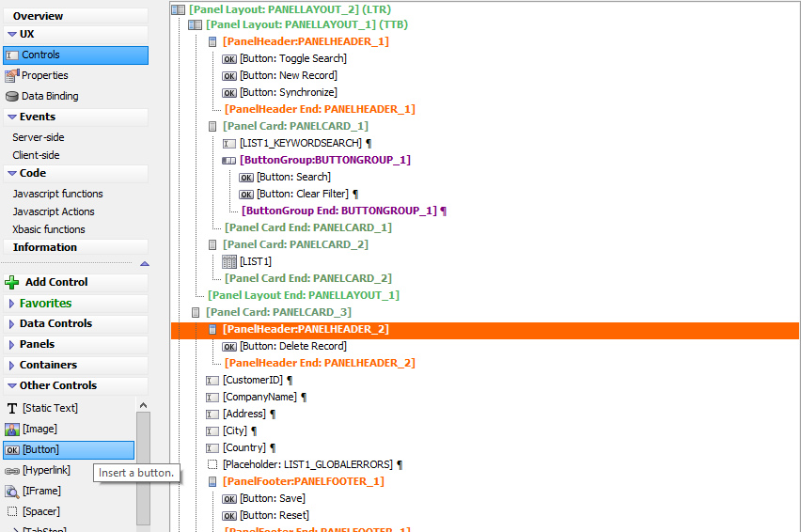Screen dimensions: 801x532
Task: Click the OK icon beside Toggle Search button
Action: 229,59
